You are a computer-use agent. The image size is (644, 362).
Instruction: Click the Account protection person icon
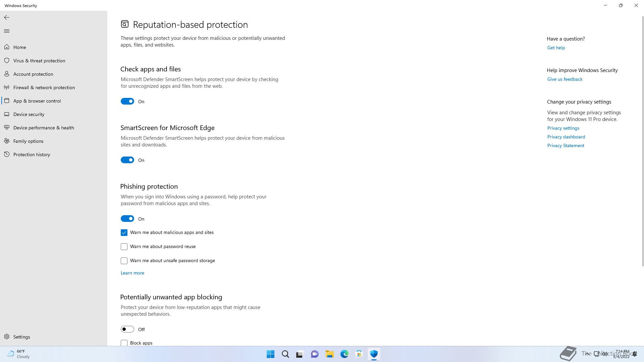coord(7,74)
